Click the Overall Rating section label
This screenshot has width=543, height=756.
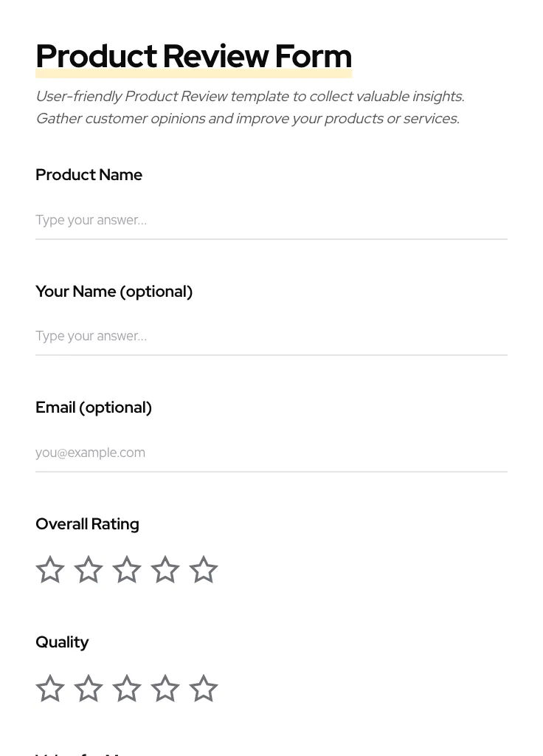click(87, 524)
